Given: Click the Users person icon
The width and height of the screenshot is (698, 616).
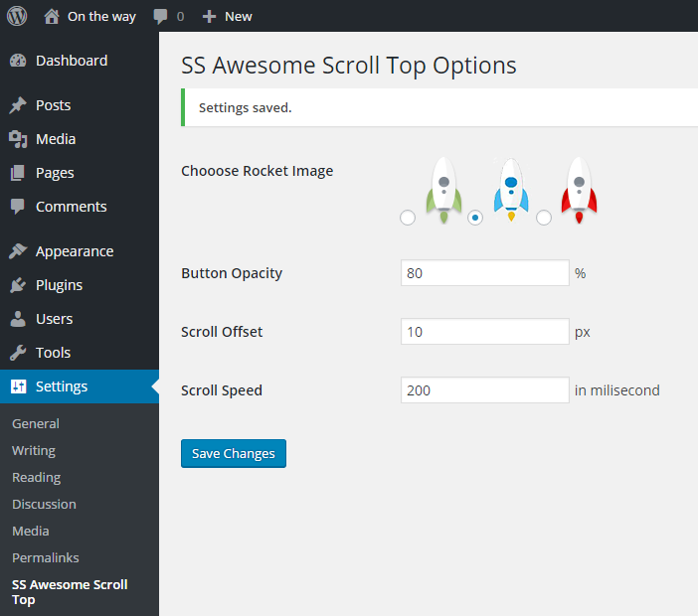Looking at the screenshot, I should 18,319.
